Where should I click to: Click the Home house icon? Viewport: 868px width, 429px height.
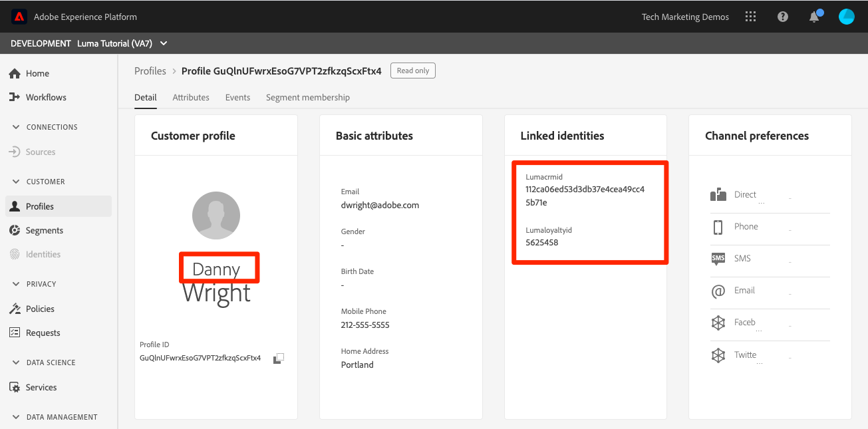15,73
